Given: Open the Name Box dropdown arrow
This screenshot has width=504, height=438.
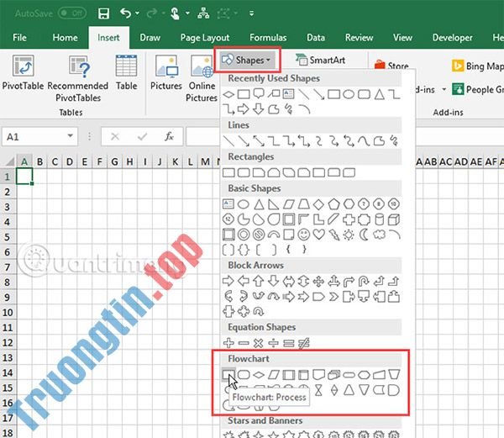Looking at the screenshot, I should [70, 136].
